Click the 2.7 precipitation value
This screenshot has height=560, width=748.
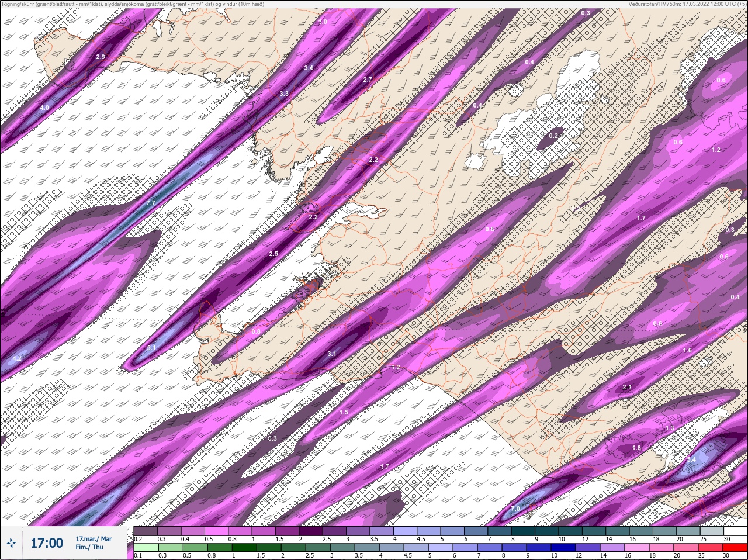tap(368, 79)
